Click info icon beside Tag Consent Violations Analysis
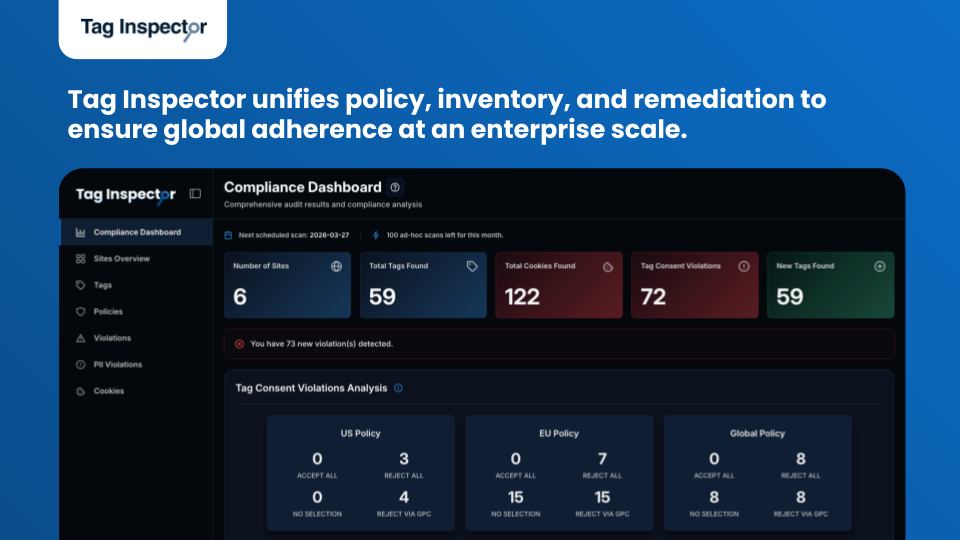This screenshot has height=540, width=960. (x=399, y=388)
